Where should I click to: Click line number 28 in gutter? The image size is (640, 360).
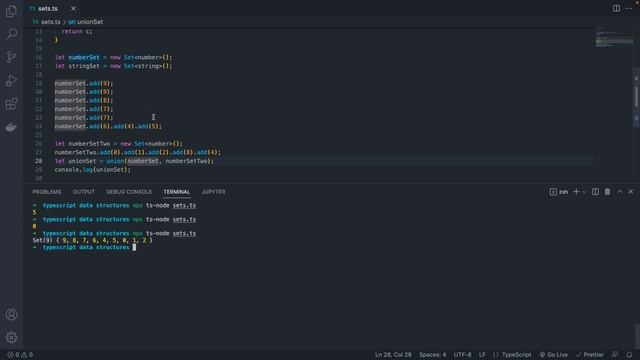pos(39,161)
